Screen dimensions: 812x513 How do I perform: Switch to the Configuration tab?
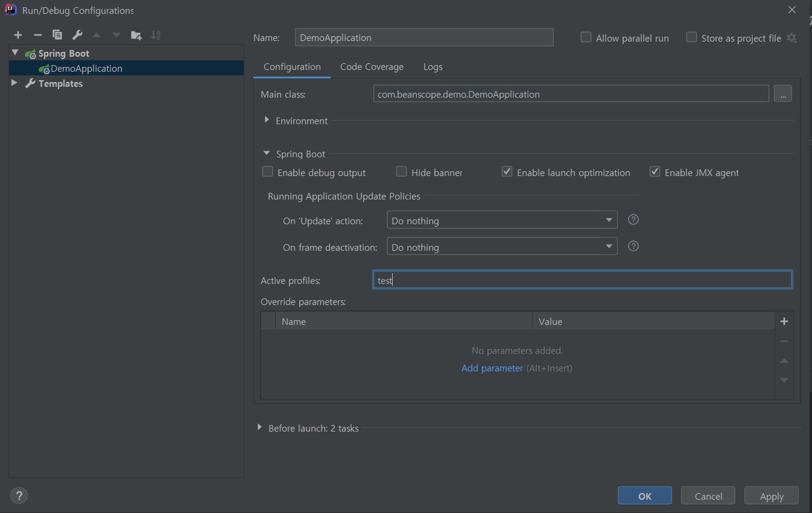pyautogui.click(x=292, y=67)
